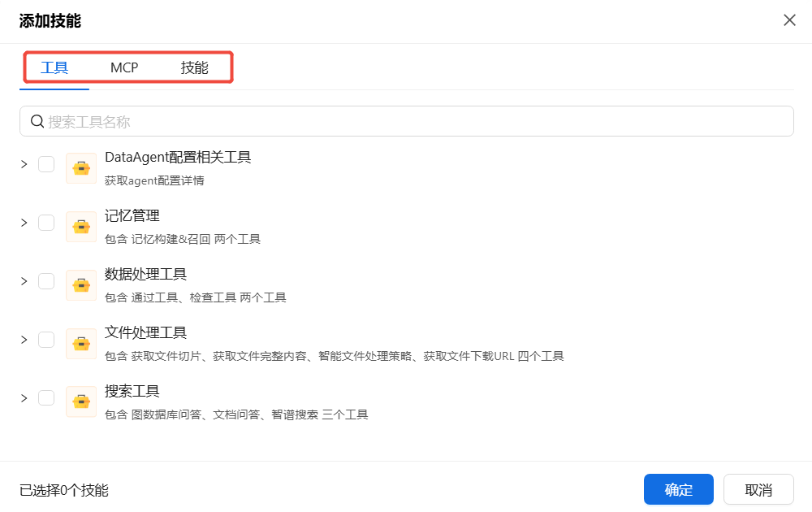Screen dimensions: 812x512
Task: Click the 记忆管理 title text
Action: pyautogui.click(x=132, y=215)
